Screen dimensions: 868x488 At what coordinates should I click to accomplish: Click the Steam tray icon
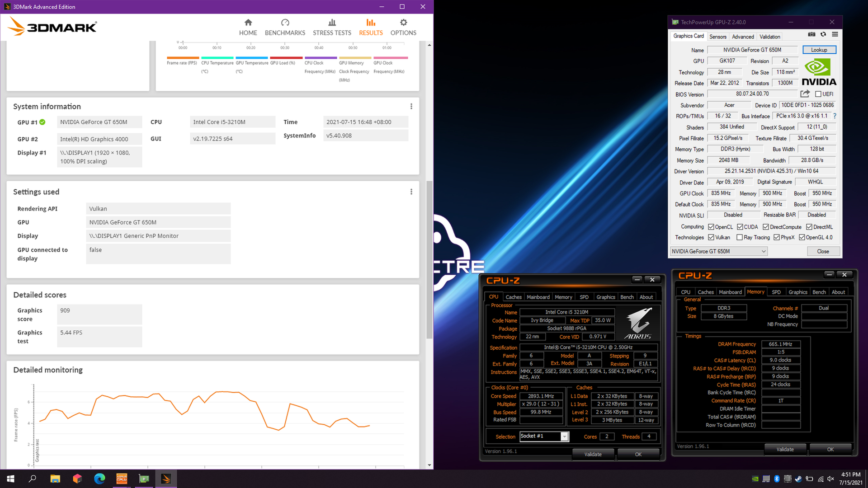click(x=798, y=479)
